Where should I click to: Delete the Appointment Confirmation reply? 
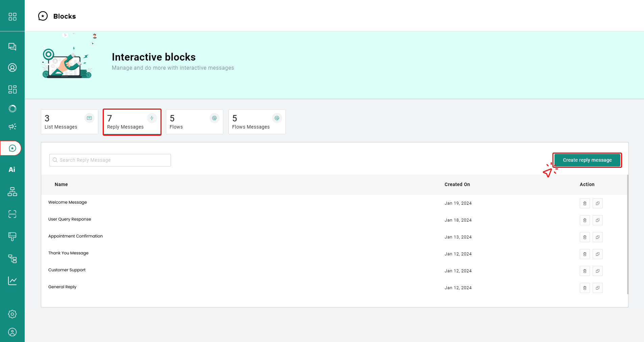pos(585,237)
